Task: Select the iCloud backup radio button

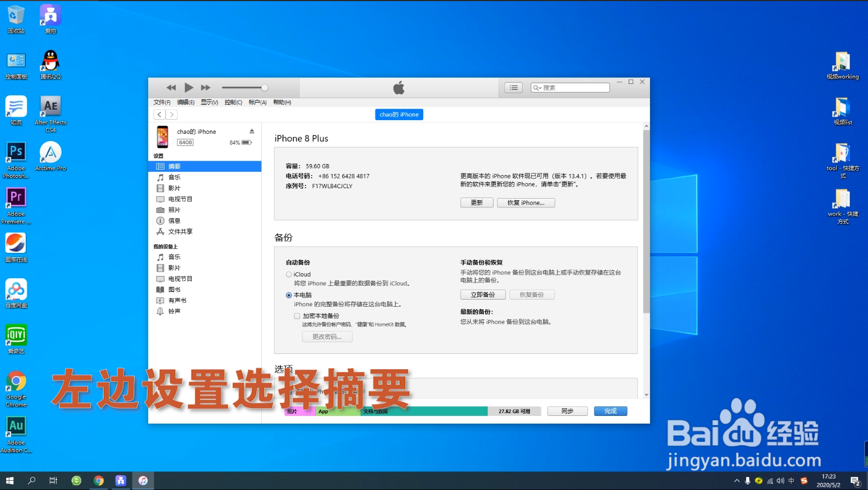Action: pos(289,274)
